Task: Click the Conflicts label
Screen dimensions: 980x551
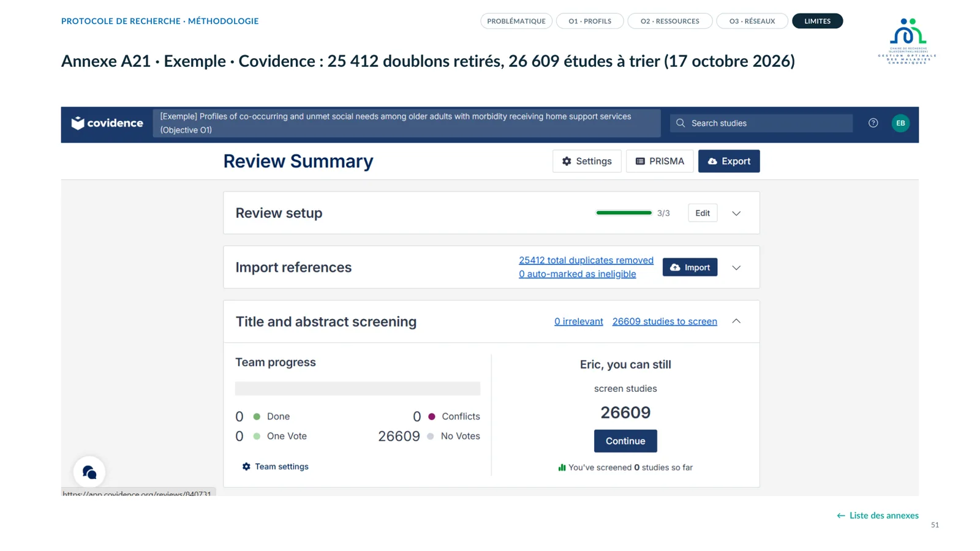Action: 461,416
